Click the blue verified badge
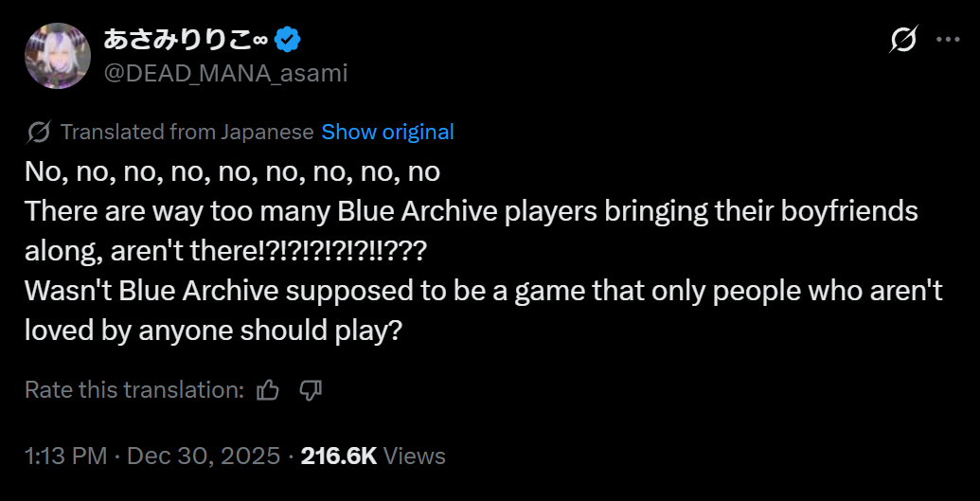Image resolution: width=980 pixels, height=501 pixels. pos(288,41)
